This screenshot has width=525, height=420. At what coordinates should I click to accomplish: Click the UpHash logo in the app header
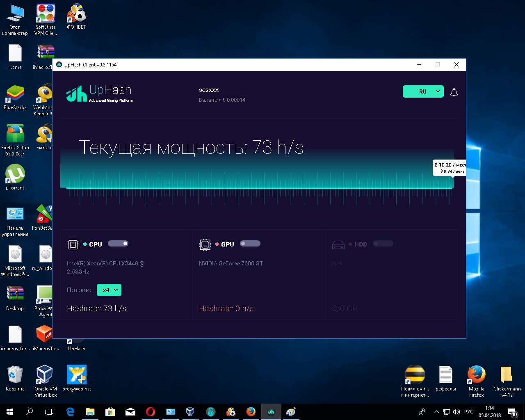click(99, 94)
